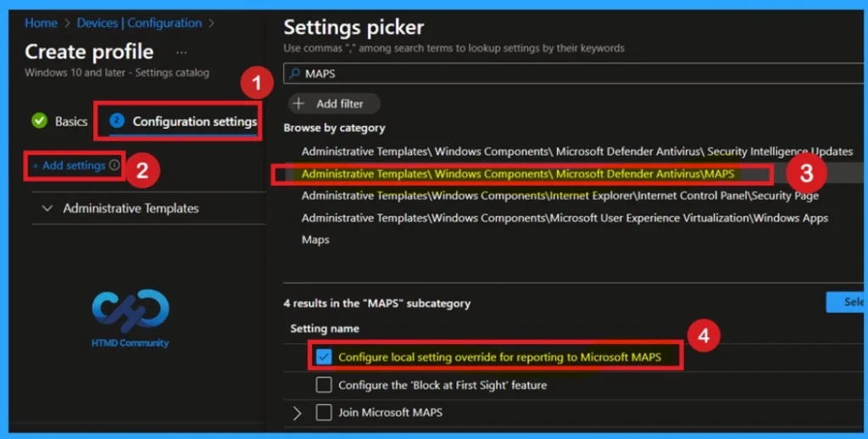Click the Select all button at right
The height and width of the screenshot is (439, 868).
(x=847, y=303)
